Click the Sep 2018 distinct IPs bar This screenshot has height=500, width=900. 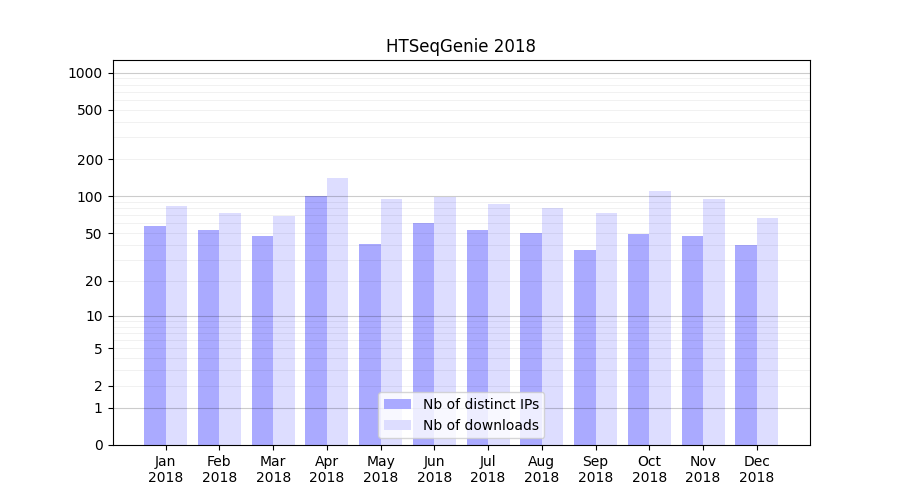(585, 347)
